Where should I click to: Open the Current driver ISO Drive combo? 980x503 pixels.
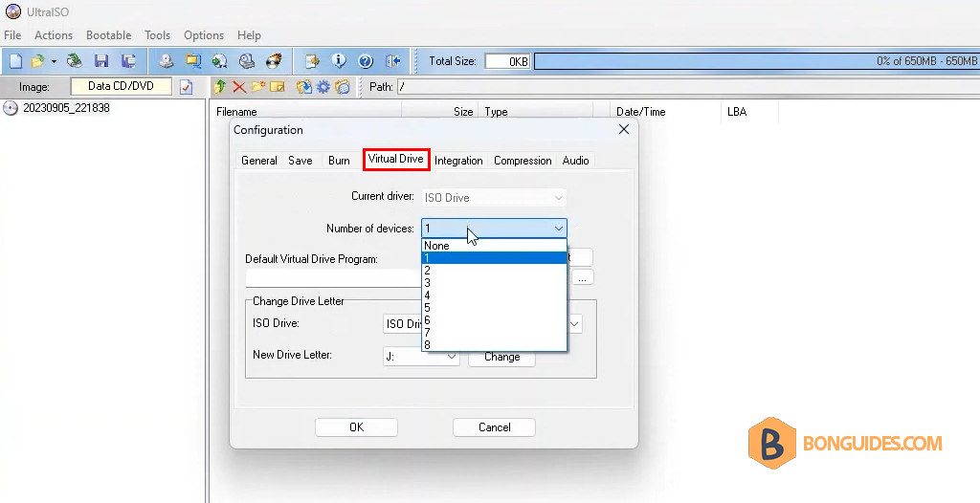click(x=494, y=197)
